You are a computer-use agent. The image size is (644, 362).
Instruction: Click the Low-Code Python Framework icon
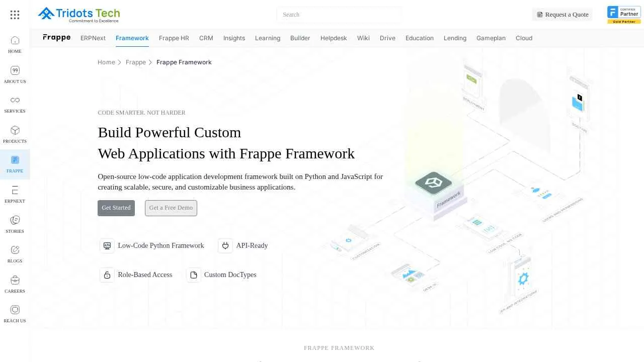107,246
